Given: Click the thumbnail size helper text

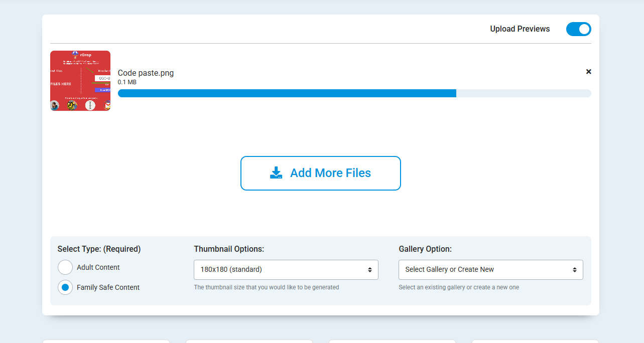Looking at the screenshot, I should tap(267, 287).
